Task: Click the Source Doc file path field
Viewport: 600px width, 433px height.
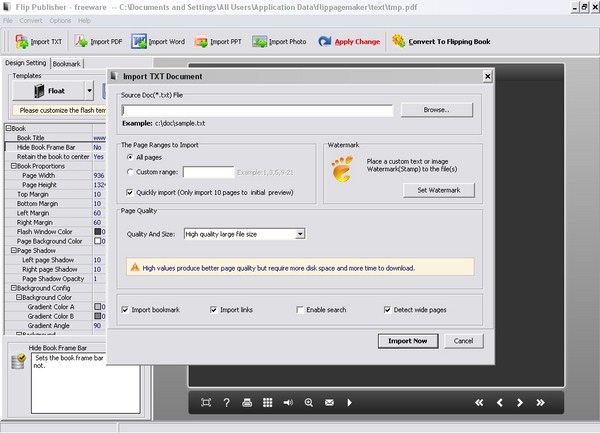Action: pos(257,110)
